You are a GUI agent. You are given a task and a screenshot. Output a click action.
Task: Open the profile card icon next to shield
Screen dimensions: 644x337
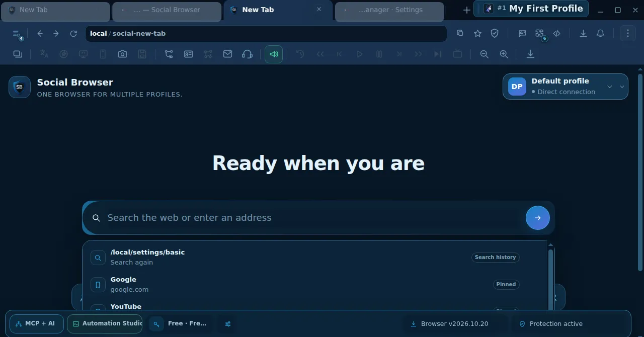coord(522,33)
